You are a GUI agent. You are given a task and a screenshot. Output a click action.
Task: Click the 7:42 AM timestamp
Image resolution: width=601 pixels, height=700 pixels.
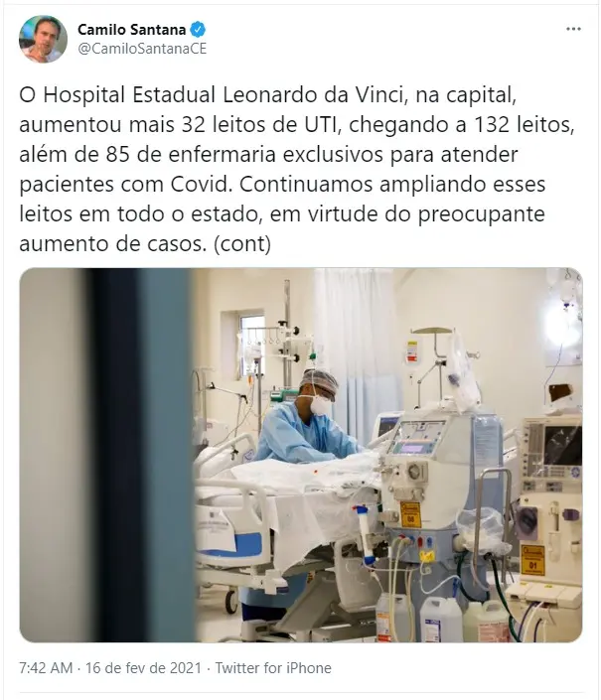point(46,668)
